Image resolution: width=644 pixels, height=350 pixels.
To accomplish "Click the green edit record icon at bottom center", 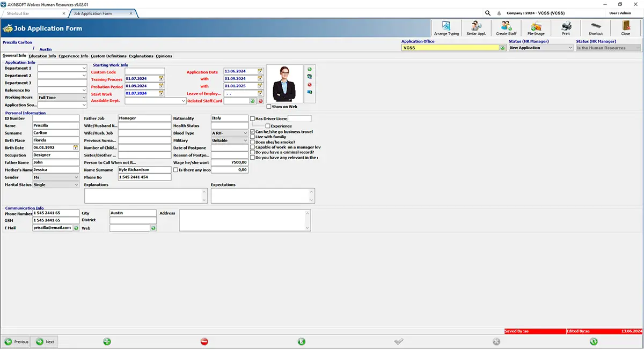I will coord(301,341).
